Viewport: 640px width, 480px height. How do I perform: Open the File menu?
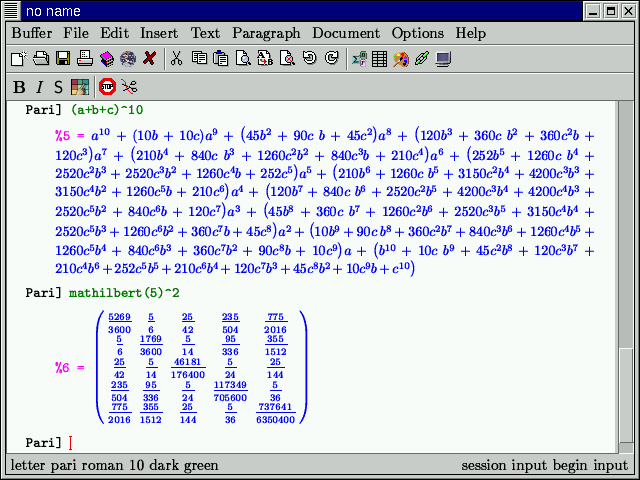pos(76,33)
